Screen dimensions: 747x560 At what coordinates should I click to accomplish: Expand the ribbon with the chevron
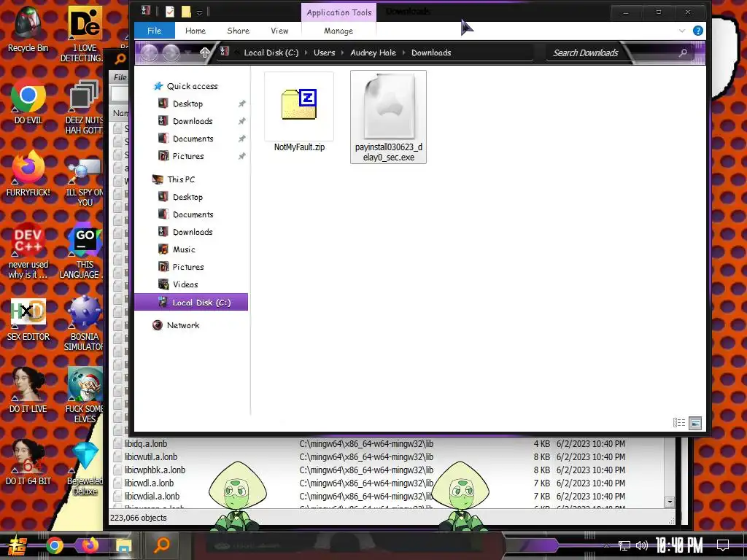[682, 31]
